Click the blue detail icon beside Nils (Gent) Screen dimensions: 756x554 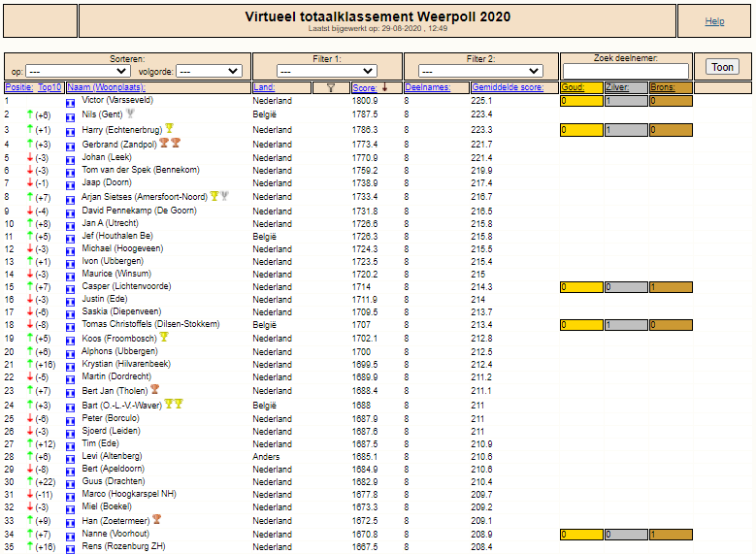click(x=71, y=117)
